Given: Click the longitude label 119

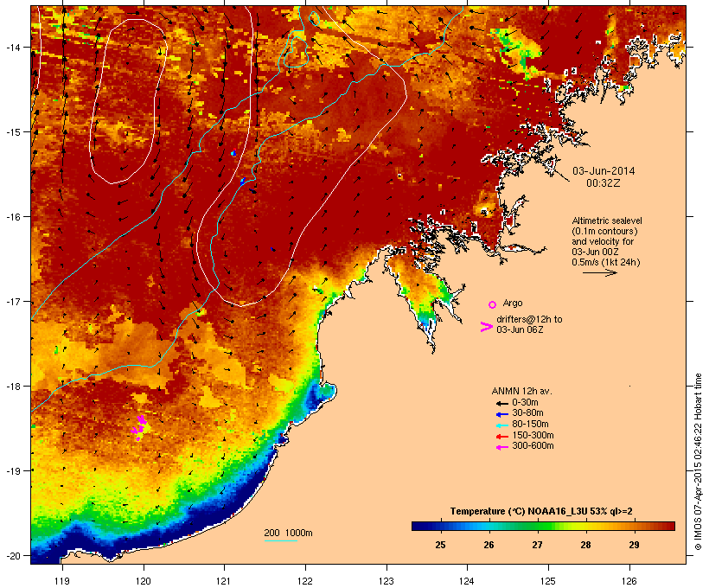Looking at the screenshot, I should (62, 581).
